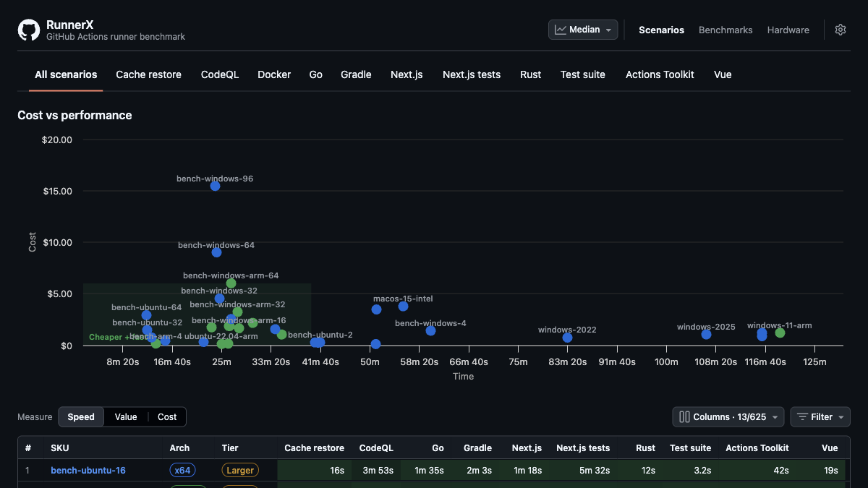Select the Value measure option
Image resolution: width=868 pixels, height=488 pixels.
click(126, 417)
